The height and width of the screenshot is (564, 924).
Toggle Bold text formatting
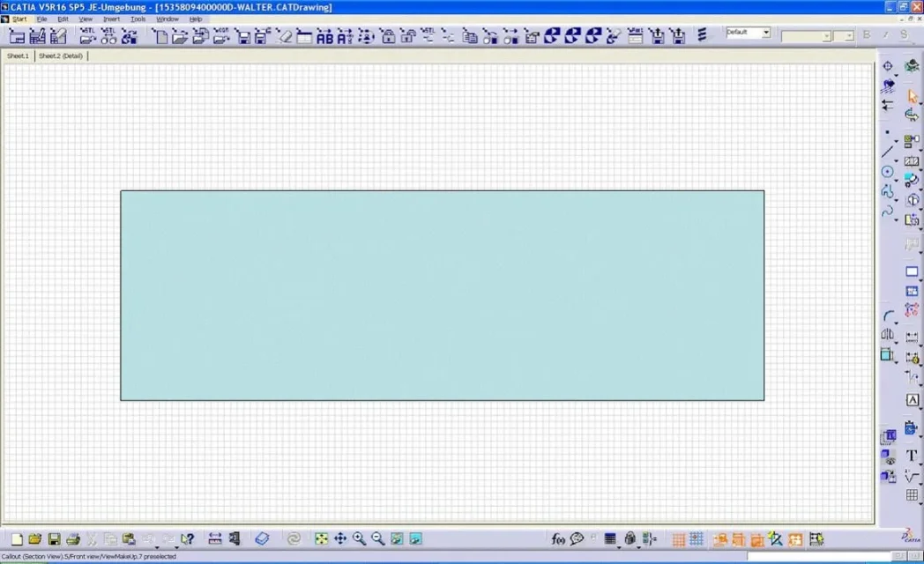866,34
